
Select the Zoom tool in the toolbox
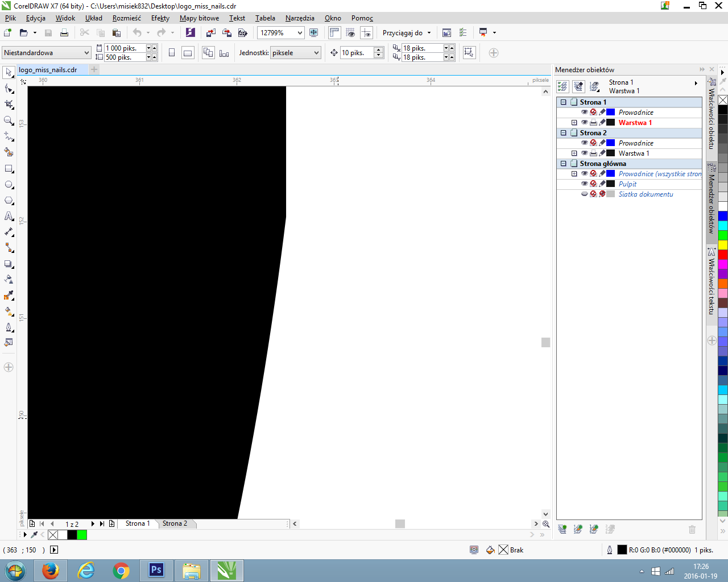pyautogui.click(x=9, y=120)
